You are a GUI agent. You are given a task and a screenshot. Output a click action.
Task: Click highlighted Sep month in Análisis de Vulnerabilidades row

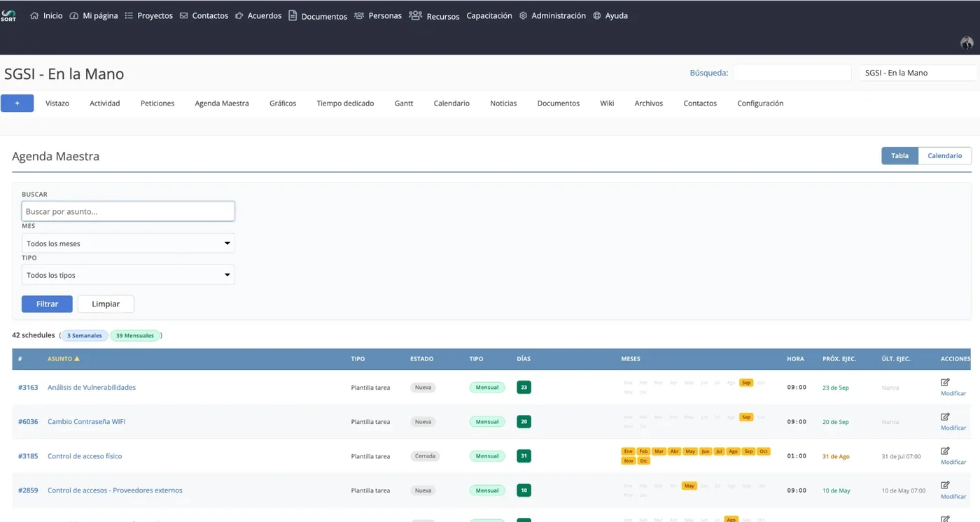coord(746,383)
